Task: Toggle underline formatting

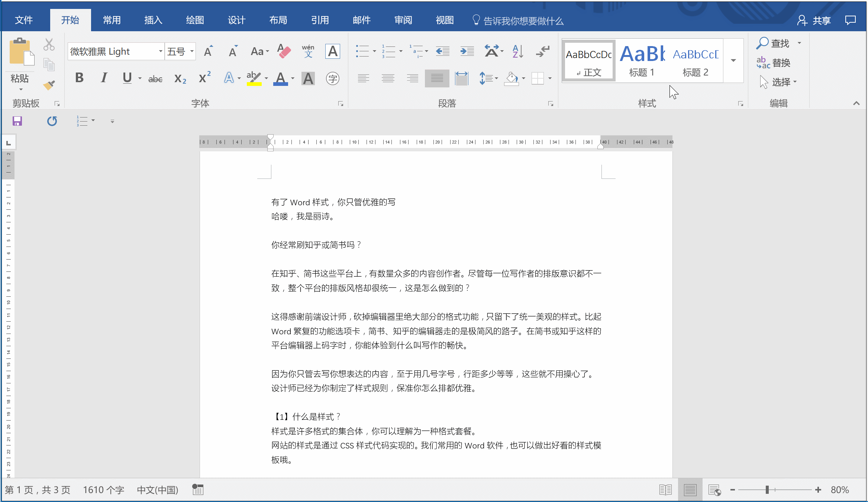Action: (127, 78)
